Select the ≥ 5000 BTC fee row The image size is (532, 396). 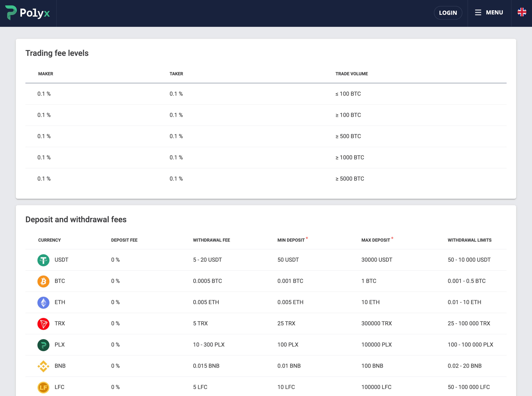pos(266,179)
